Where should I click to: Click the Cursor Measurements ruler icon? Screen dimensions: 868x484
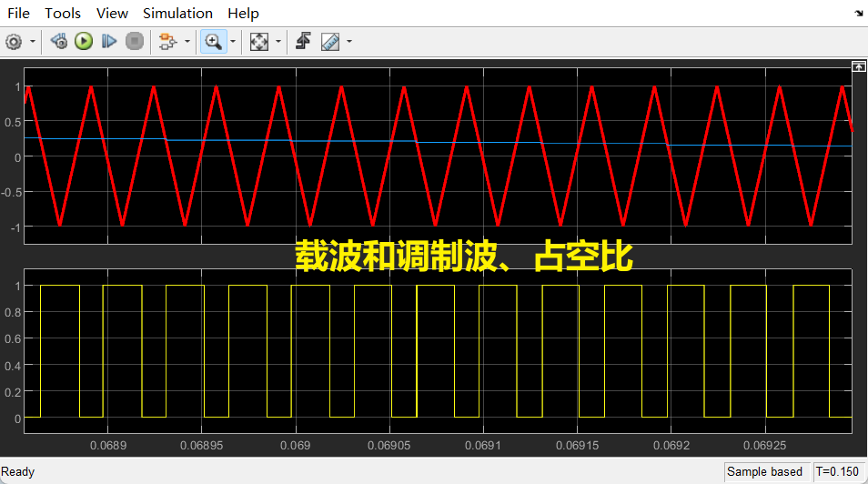click(x=330, y=42)
